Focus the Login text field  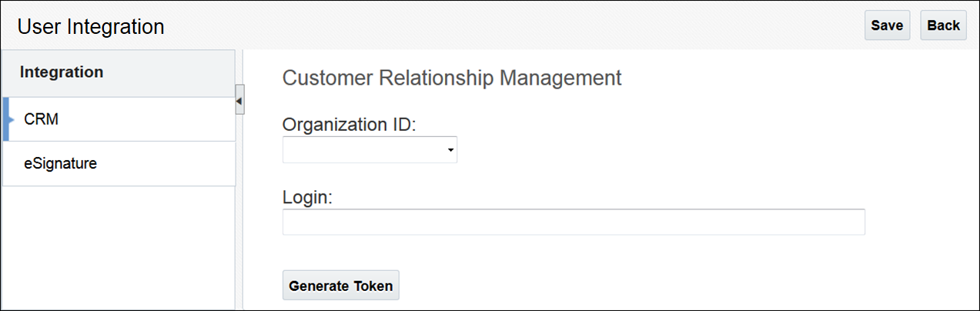pos(574,222)
